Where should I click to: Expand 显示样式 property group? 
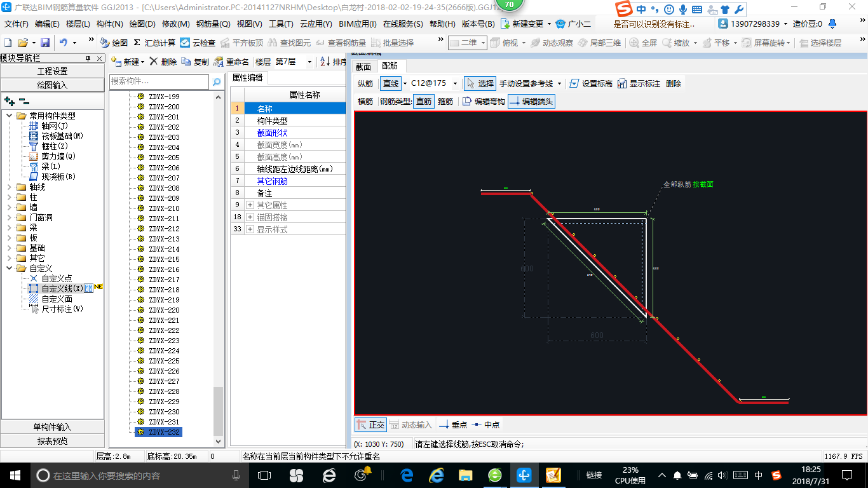250,229
